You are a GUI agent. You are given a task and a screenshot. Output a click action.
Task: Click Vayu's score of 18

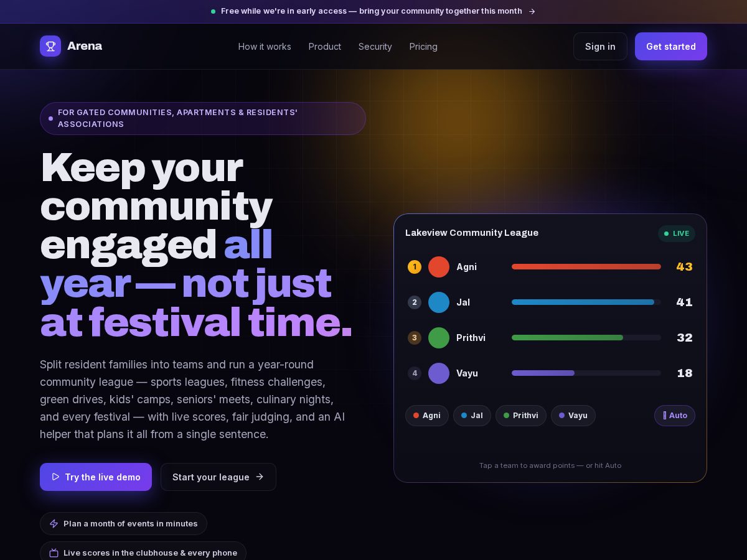tap(685, 373)
